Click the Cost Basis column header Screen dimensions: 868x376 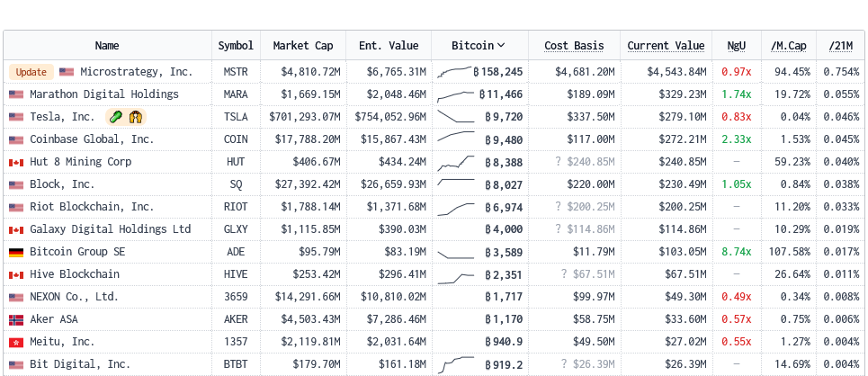click(574, 45)
